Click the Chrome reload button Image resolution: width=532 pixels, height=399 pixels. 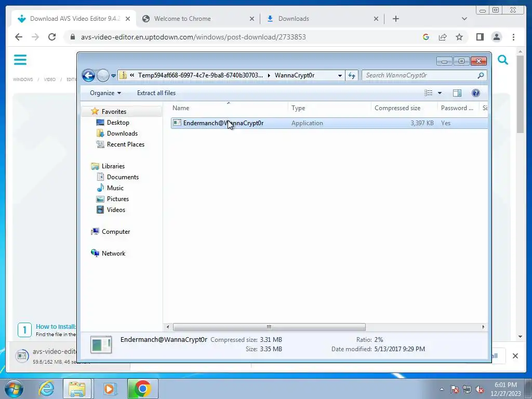(52, 37)
